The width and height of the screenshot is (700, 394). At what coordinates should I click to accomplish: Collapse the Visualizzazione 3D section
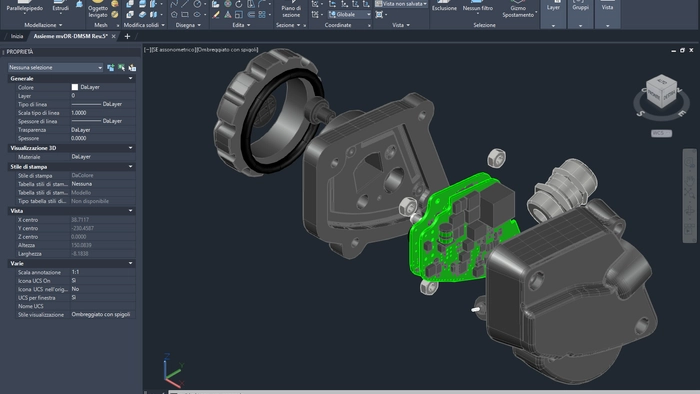pos(130,148)
